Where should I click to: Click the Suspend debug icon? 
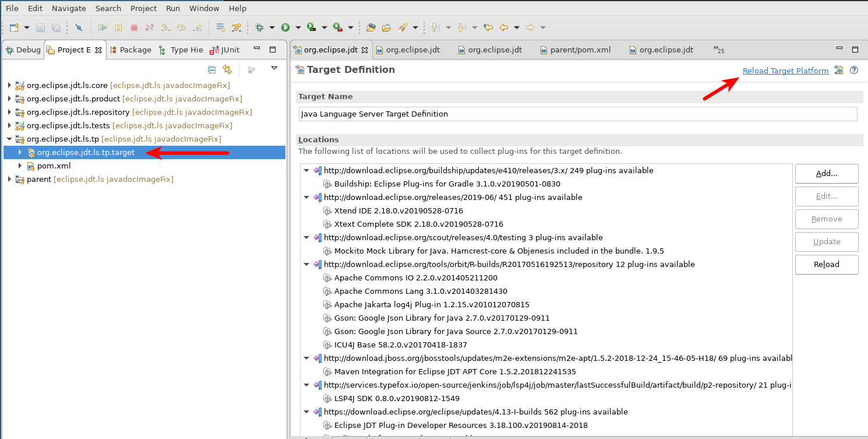coord(118,27)
